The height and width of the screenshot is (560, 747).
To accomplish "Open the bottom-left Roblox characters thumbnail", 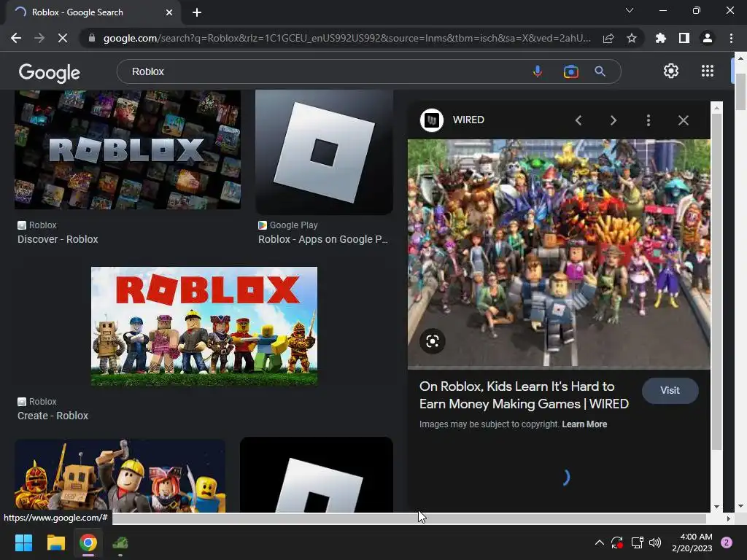I will (120, 475).
